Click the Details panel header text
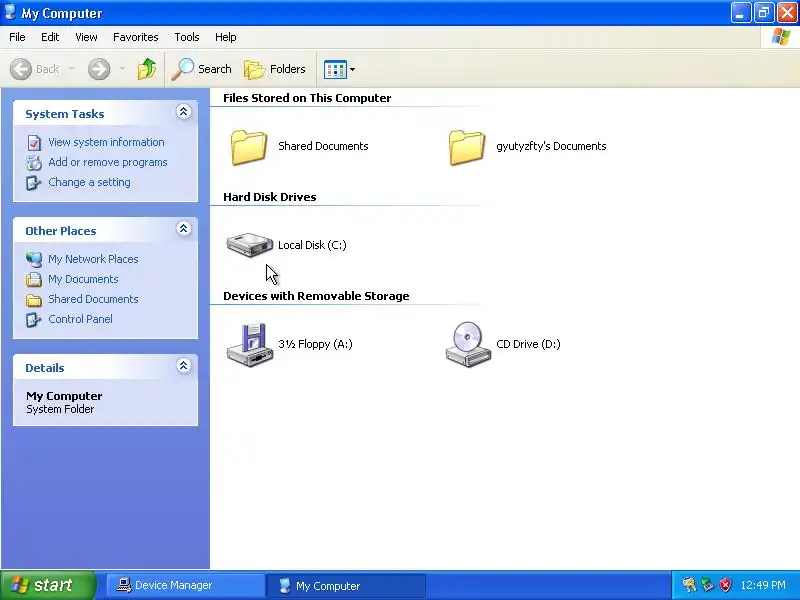 pyautogui.click(x=45, y=368)
